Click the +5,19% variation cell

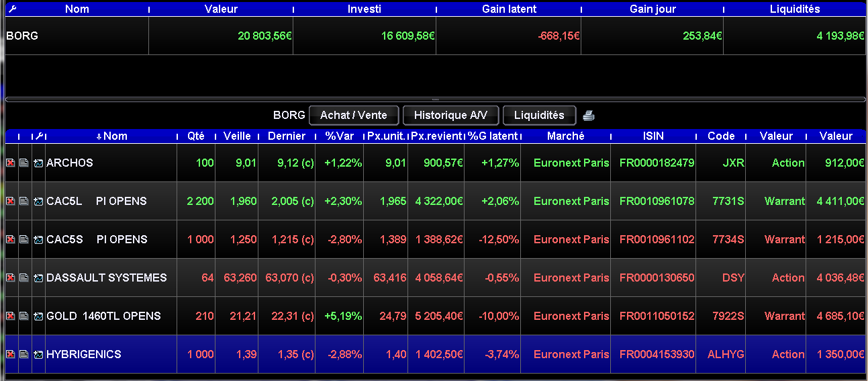[340, 316]
